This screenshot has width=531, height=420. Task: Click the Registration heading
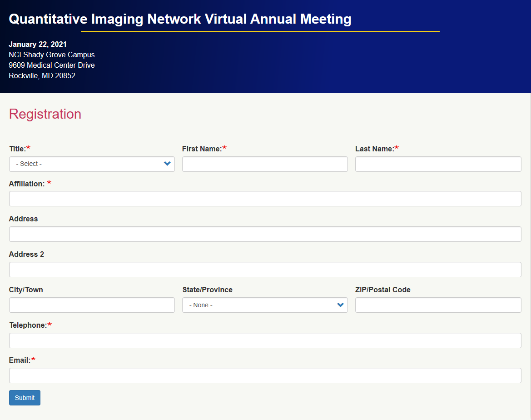(x=45, y=114)
